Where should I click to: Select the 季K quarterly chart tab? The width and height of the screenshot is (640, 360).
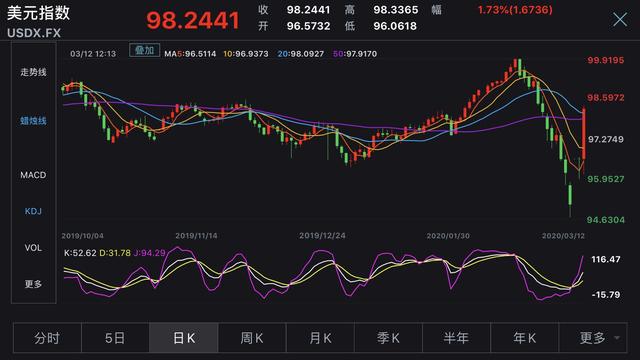coord(388,338)
